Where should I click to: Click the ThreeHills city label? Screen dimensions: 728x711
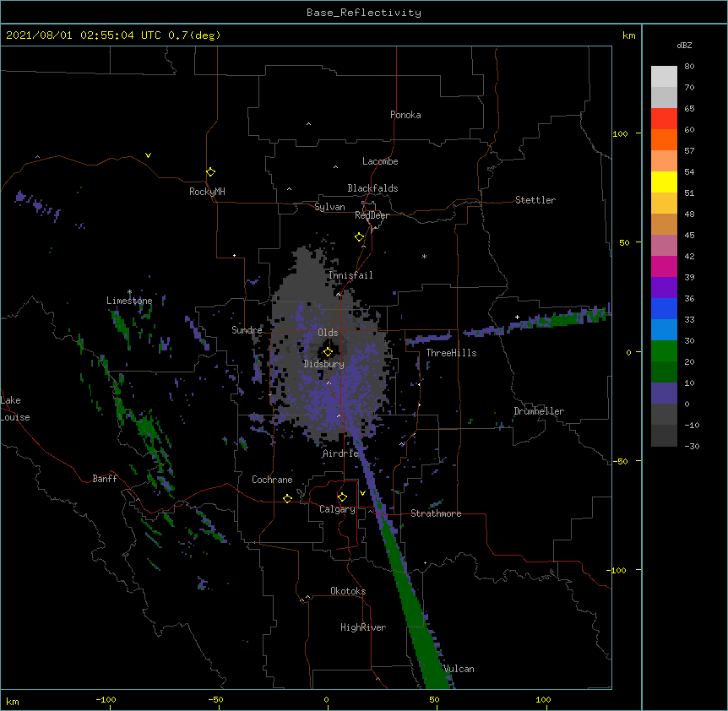coord(451,353)
